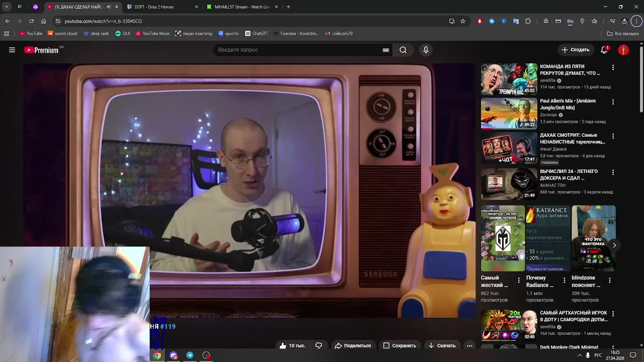Open the more actions ellipsis under the video
Viewport: 644px width, 362px height.
[x=469, y=345]
